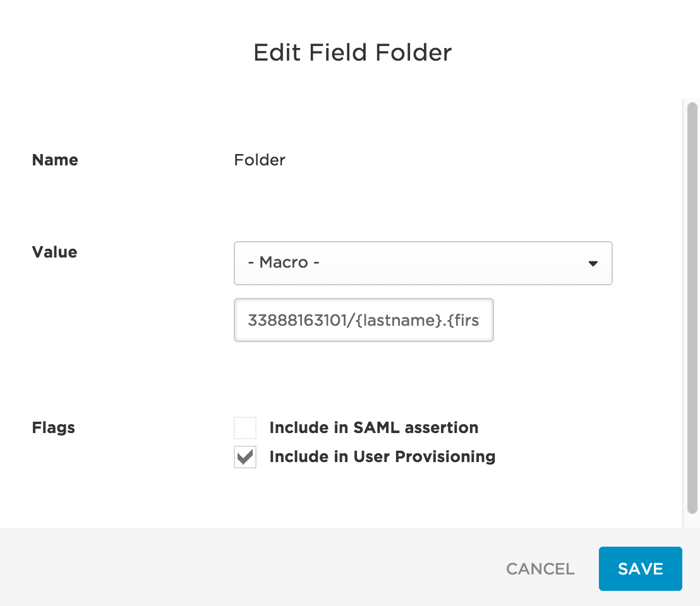Select the Name field label
This screenshot has height=606, width=700.
(x=55, y=160)
